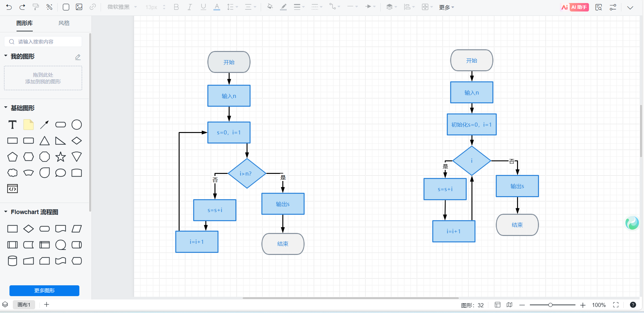Image resolution: width=644 pixels, height=313 pixels.
Task: Open the connector type dropdown
Action: tap(335, 7)
